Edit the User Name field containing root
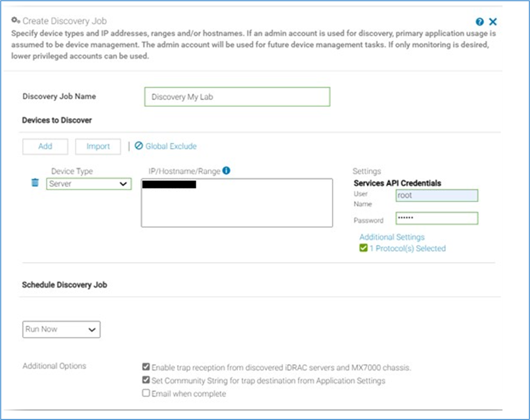 [436, 195]
